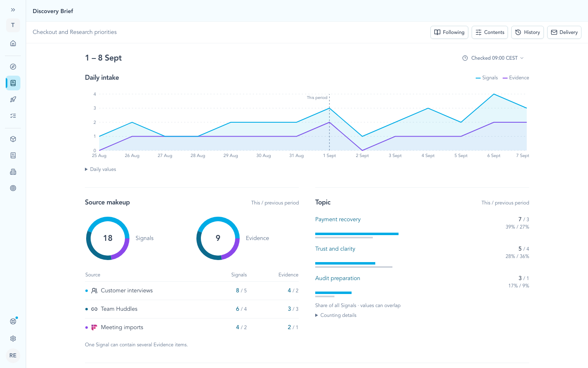The image size is (588, 368).
Task: Expand the Daily values disclosure
Action: (100, 169)
